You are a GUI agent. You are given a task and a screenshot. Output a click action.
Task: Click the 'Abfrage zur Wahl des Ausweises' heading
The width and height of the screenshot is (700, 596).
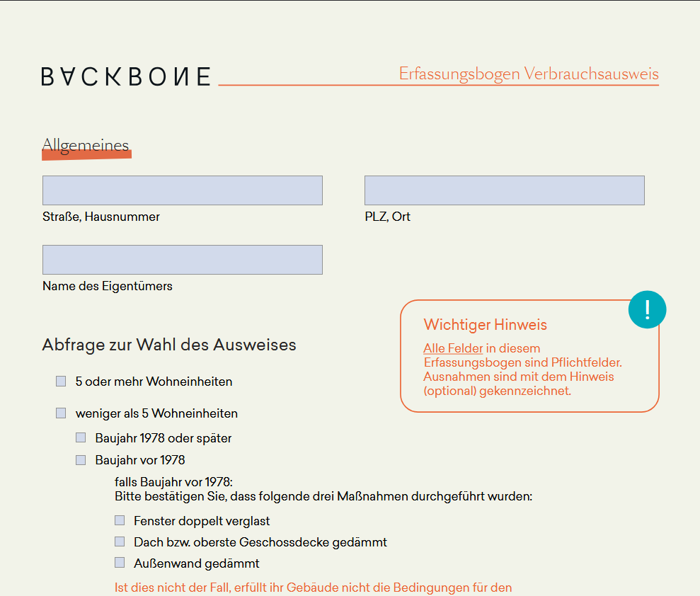[x=169, y=344]
